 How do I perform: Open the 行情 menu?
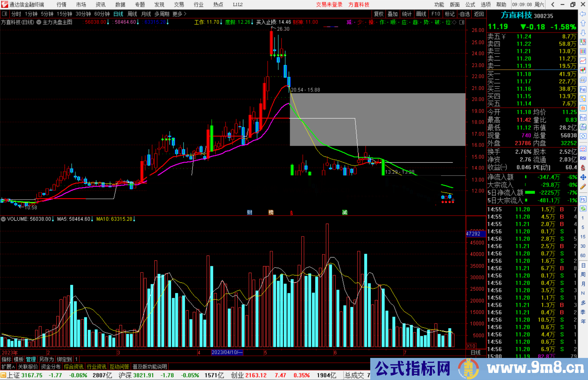coord(61,5)
